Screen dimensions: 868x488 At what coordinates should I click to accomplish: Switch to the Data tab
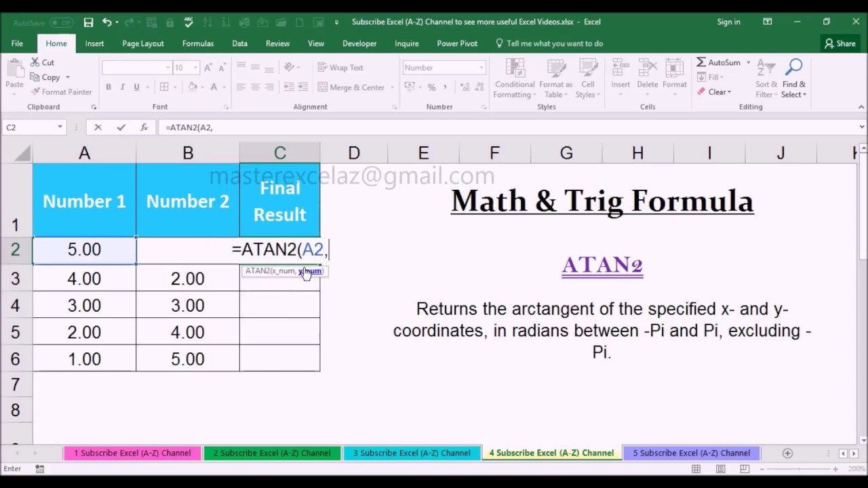[x=239, y=43]
